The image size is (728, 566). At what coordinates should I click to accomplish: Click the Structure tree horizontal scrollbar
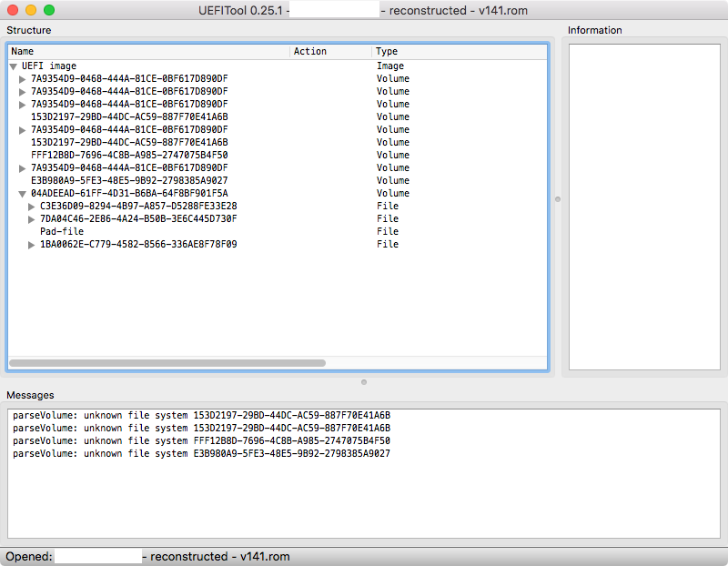(x=167, y=363)
